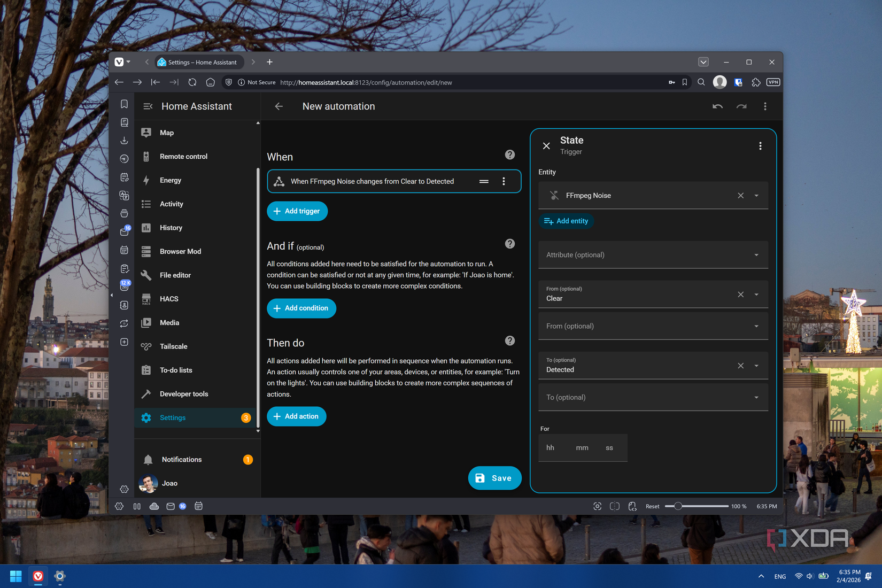The width and height of the screenshot is (882, 588).
Task: Toggle the VPN button in browser toolbar
Action: coord(773,82)
